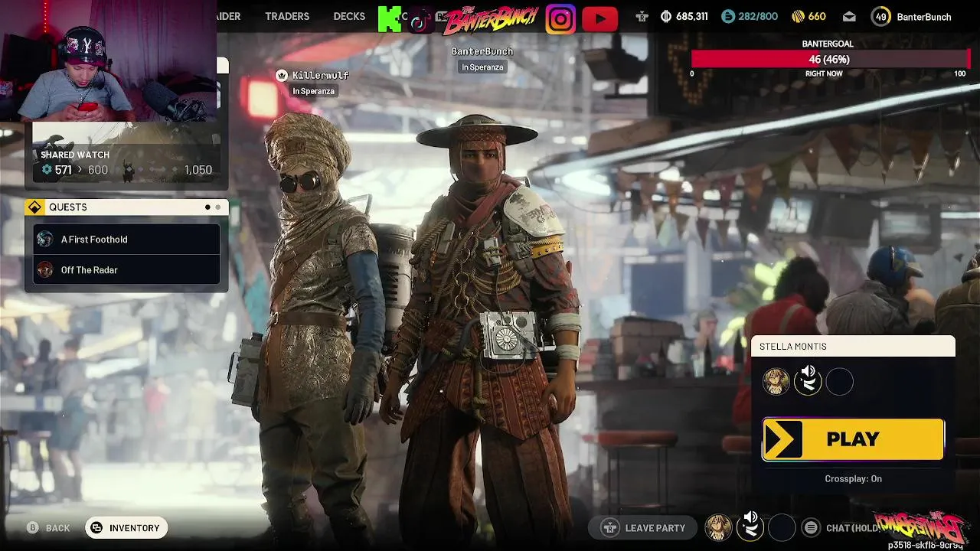This screenshot has height=551, width=980.
Task: Click the streamer webcam feed
Action: (109, 61)
